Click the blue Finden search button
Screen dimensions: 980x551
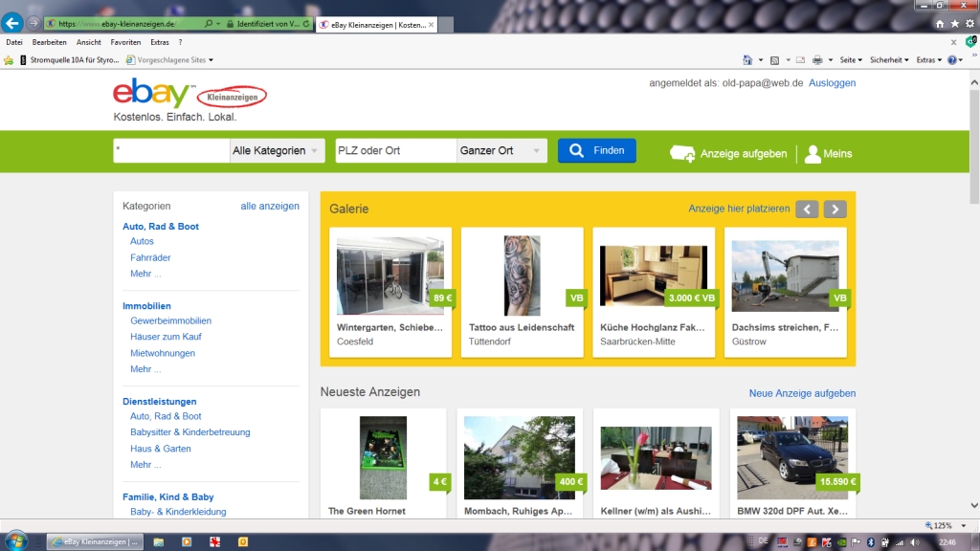[597, 150]
